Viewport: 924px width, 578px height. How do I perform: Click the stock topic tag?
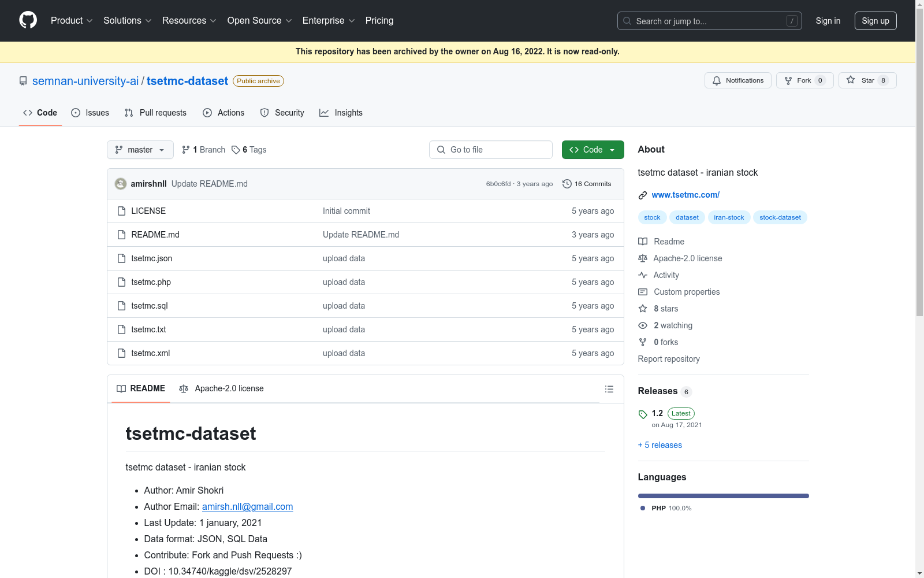(x=652, y=217)
